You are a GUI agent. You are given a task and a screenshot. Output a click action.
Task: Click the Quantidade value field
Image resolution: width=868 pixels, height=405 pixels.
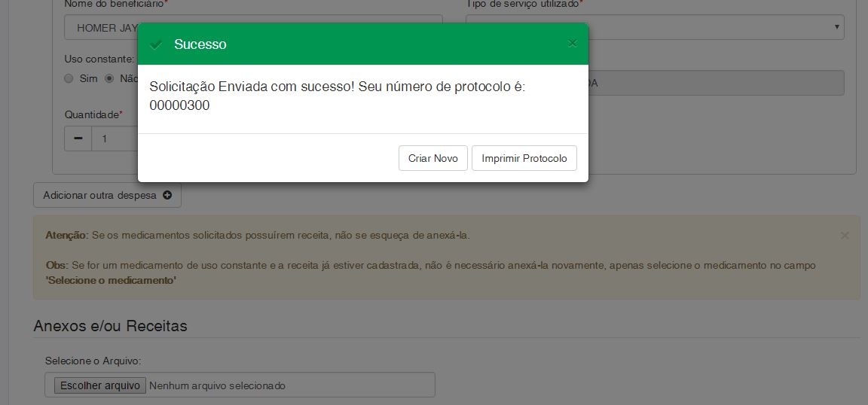point(115,139)
